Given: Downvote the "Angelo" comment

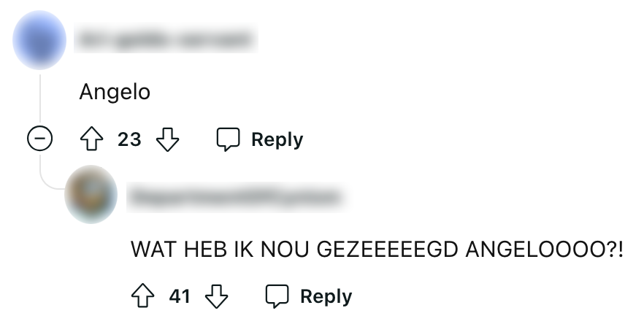Looking at the screenshot, I should point(169,139).
